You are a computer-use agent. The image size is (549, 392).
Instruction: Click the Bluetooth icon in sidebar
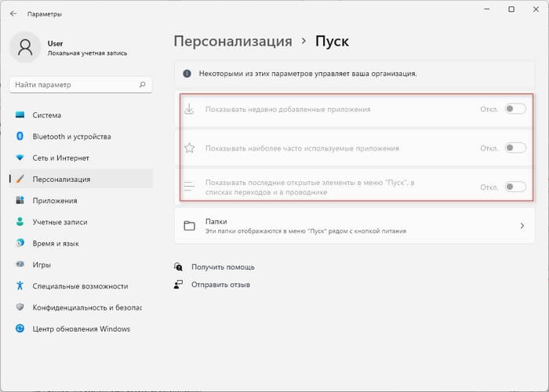(x=20, y=136)
